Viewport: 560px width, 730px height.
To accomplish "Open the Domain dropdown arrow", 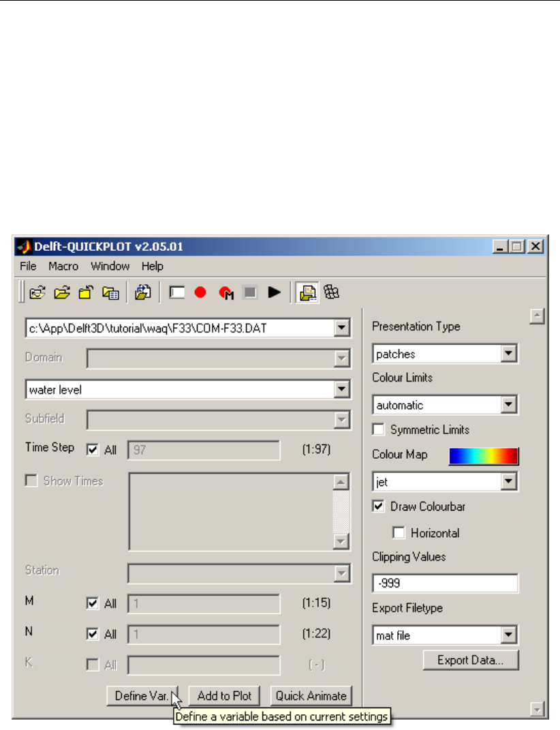I will point(342,359).
